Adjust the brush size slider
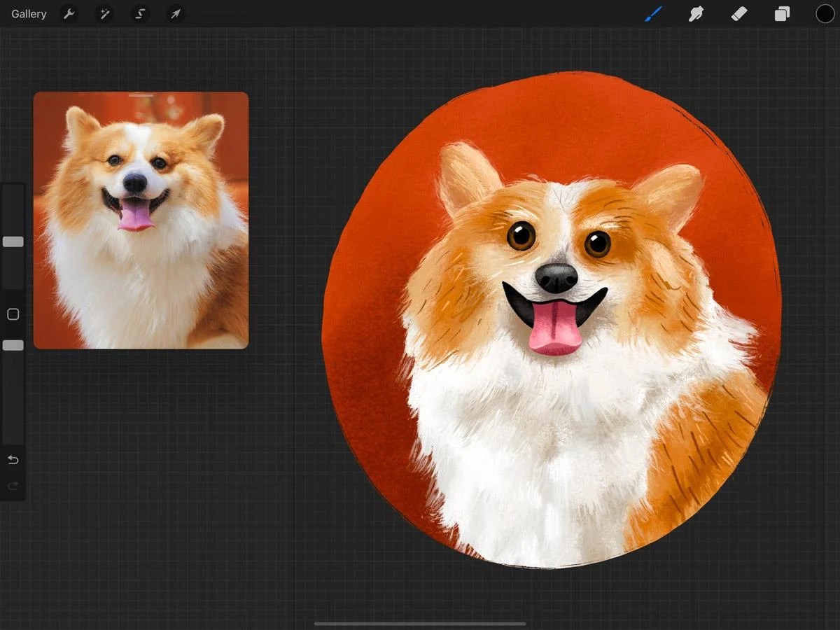The width and height of the screenshot is (840, 630). [13, 241]
